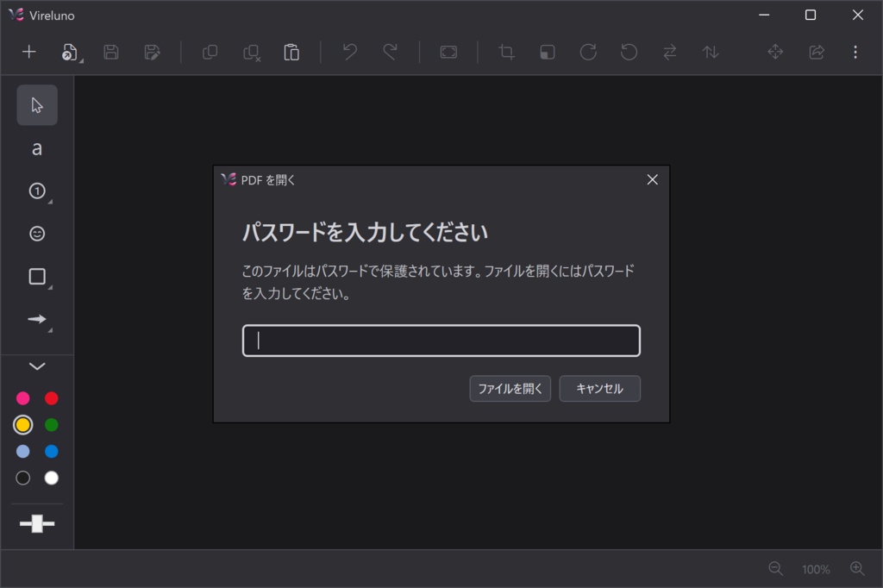Rotate image clockwise icon
The width and height of the screenshot is (883, 588).
pyautogui.click(x=588, y=52)
